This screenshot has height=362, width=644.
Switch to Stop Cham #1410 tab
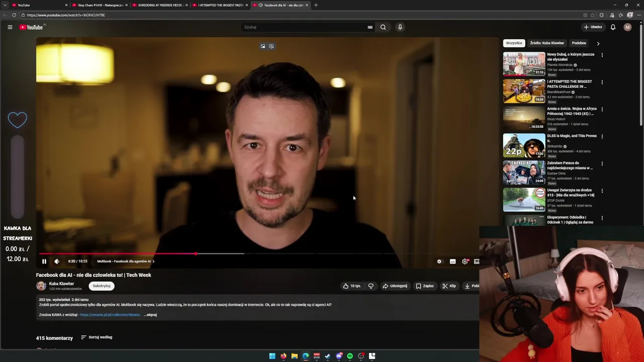[100, 5]
